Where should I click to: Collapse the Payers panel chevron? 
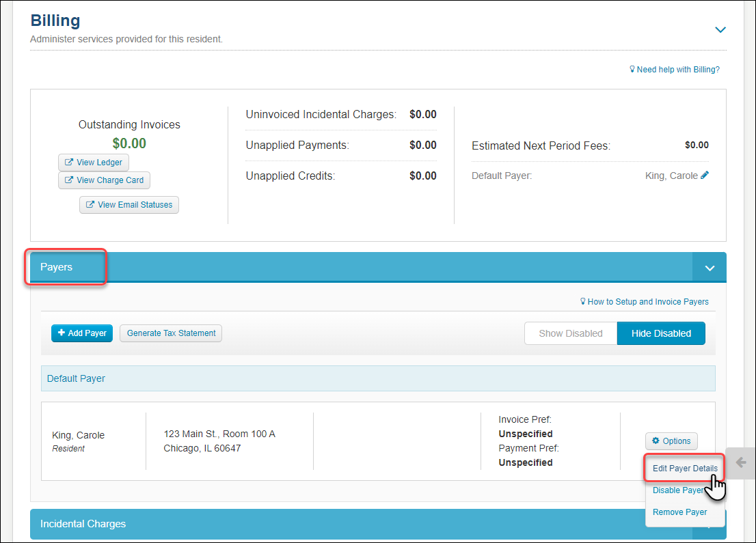[710, 268]
